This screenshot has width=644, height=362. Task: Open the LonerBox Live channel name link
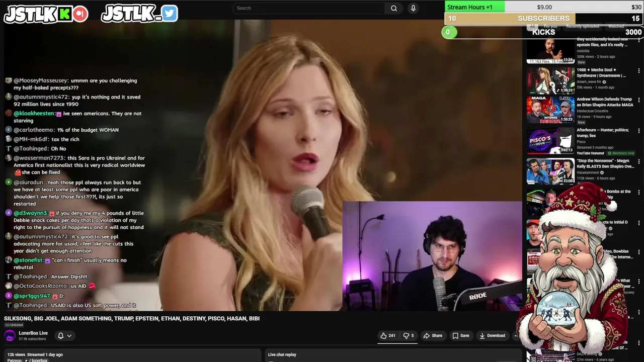(x=33, y=333)
